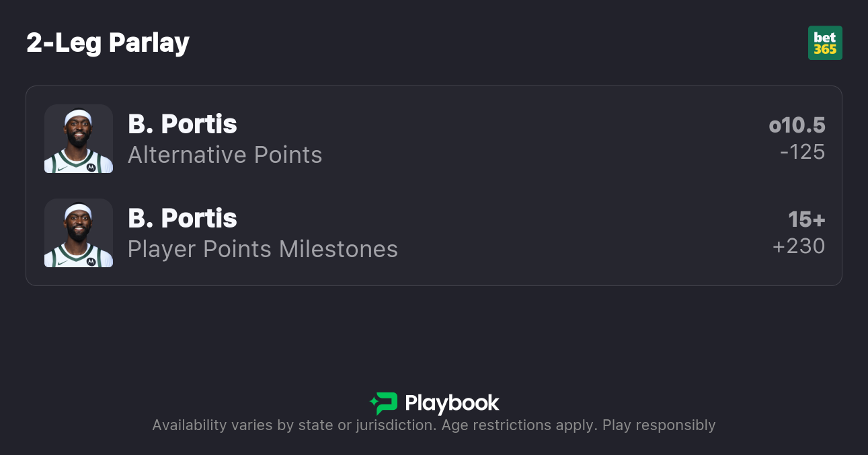
Task: Open B. Portis headshot on Points Milestones leg
Action: point(79,233)
